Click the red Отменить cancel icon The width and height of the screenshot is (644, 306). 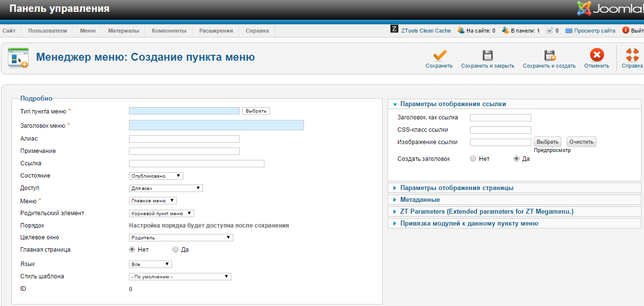click(x=597, y=55)
